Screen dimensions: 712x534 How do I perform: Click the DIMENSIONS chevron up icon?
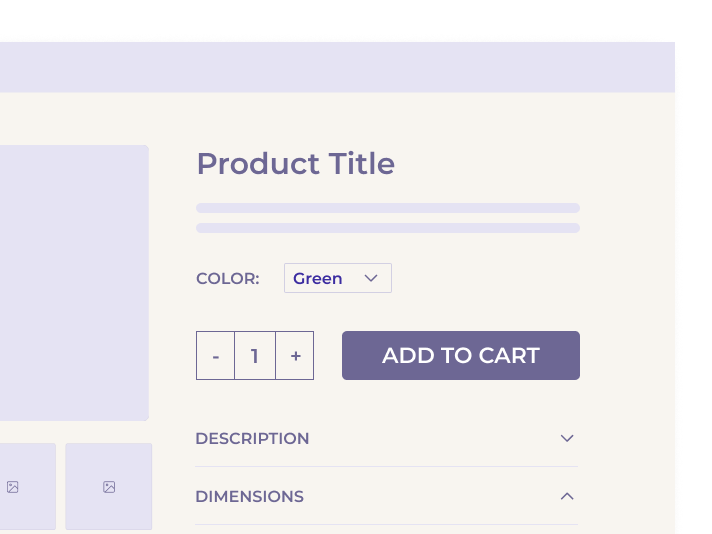(567, 496)
